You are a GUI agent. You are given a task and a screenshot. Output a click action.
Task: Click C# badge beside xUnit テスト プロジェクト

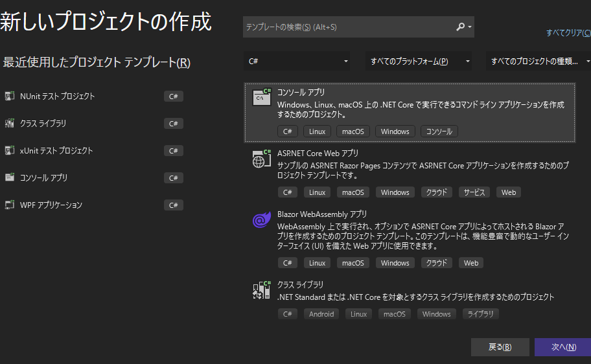point(174,150)
